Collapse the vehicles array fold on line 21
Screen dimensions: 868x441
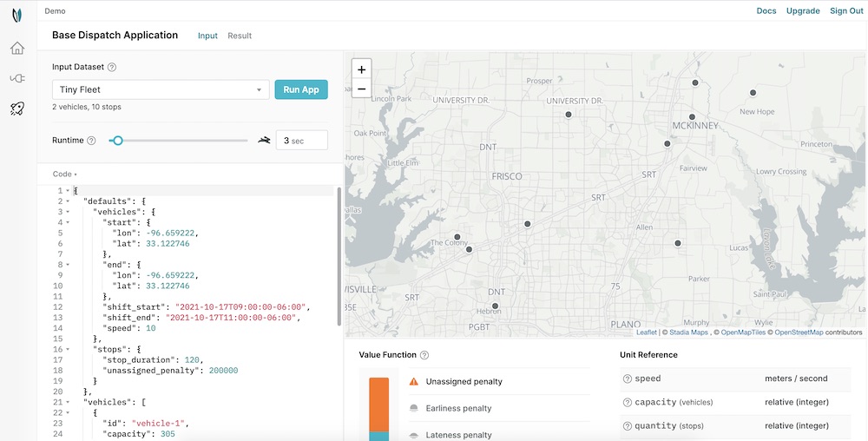68,402
